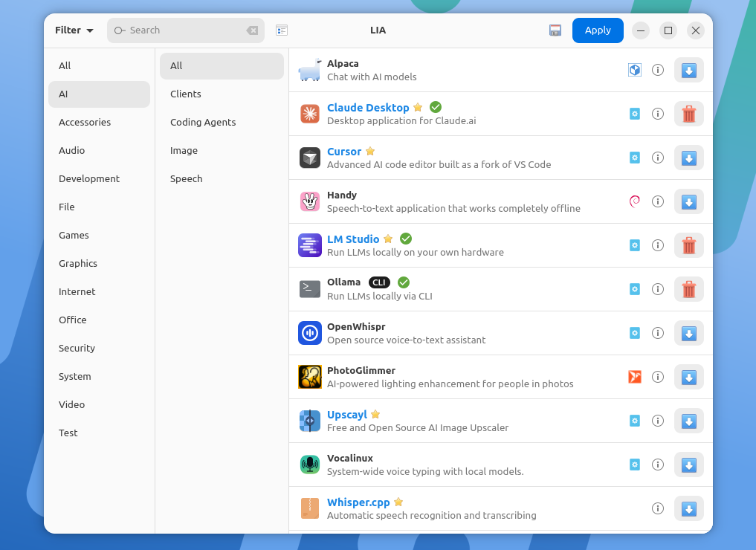Show info for Cursor

coord(658,158)
